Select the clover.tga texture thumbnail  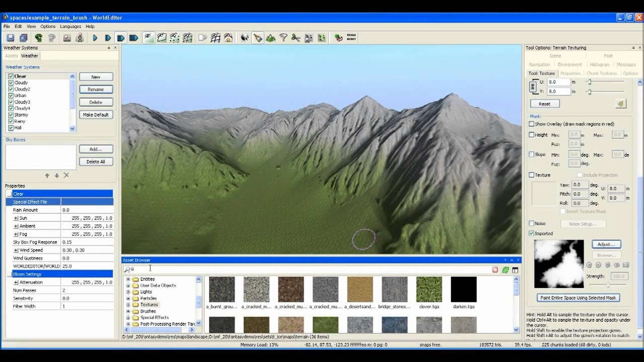[x=429, y=289]
